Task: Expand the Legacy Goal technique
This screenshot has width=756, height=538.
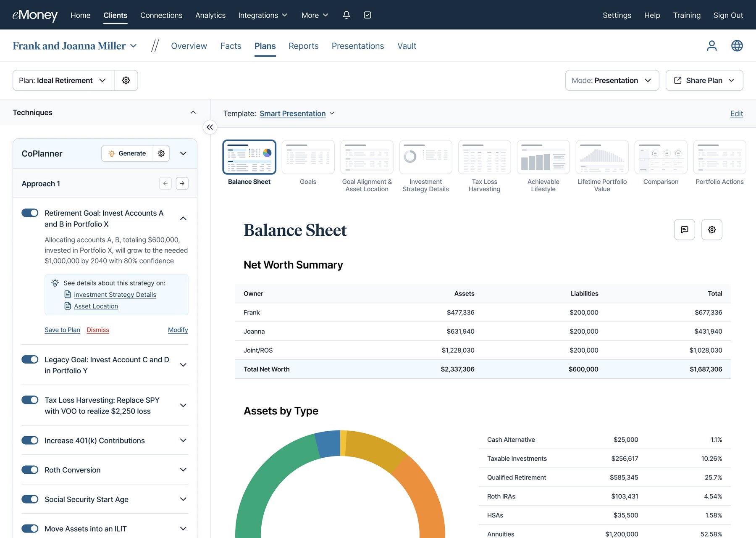Action: click(x=183, y=365)
